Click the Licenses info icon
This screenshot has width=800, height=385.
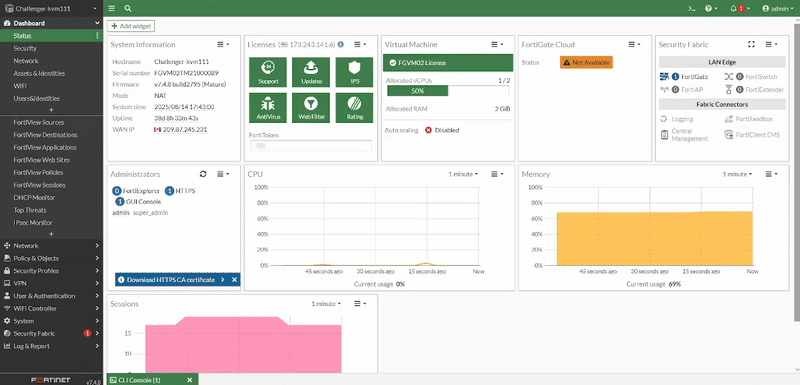pos(341,44)
